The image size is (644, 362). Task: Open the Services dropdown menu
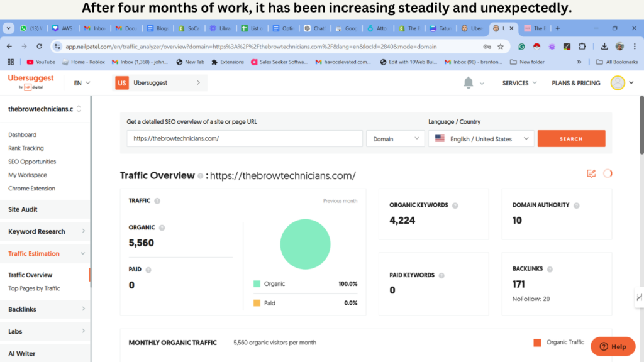click(519, 83)
